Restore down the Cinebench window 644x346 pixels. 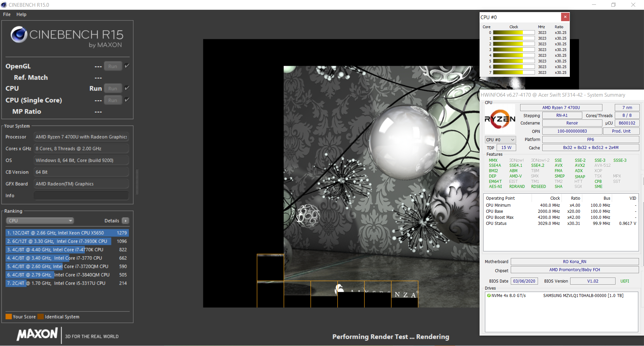click(613, 5)
